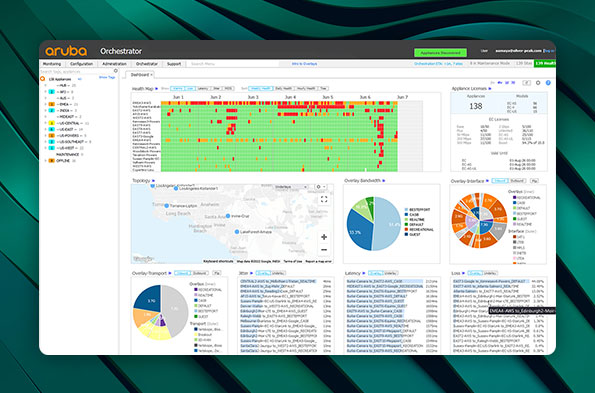This screenshot has height=393, width=595.
Task: Click the blue arrow next to Topology
Action: pos(153,181)
